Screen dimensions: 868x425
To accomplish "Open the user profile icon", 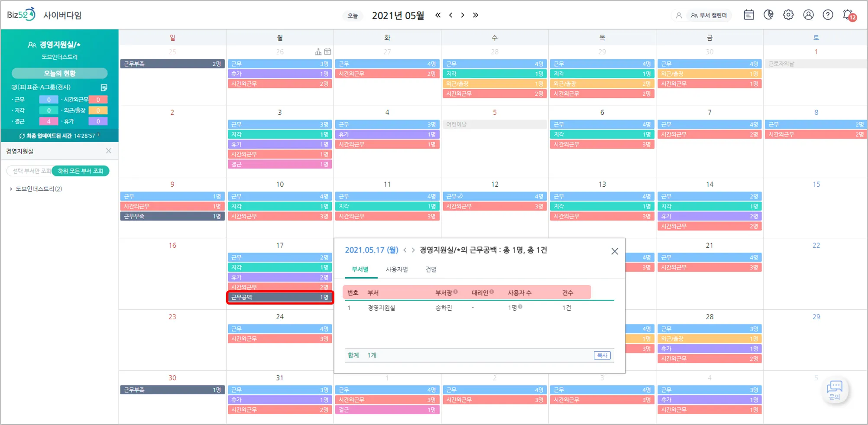I will (x=808, y=15).
